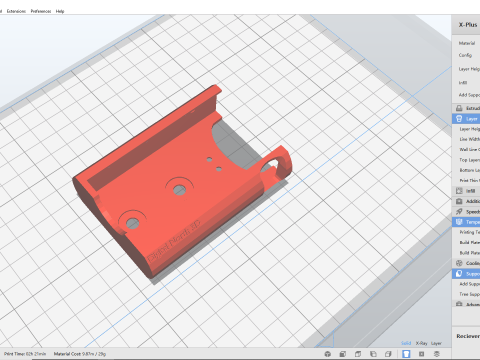Expand the Speed section via its rocket icon
Screen dimensions: 480x360
(459, 211)
